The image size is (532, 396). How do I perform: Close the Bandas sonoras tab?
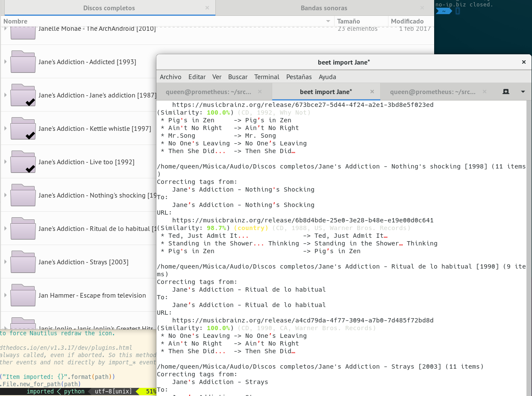click(422, 8)
